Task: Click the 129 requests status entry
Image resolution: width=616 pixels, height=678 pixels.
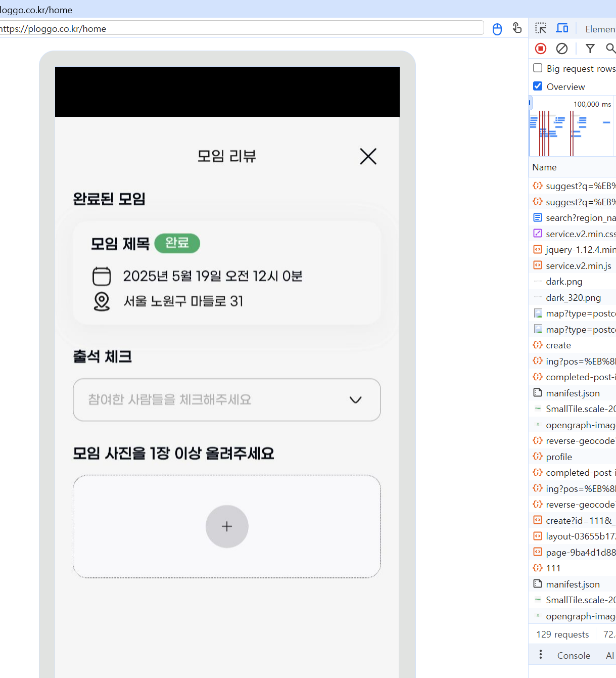Action: [562, 635]
